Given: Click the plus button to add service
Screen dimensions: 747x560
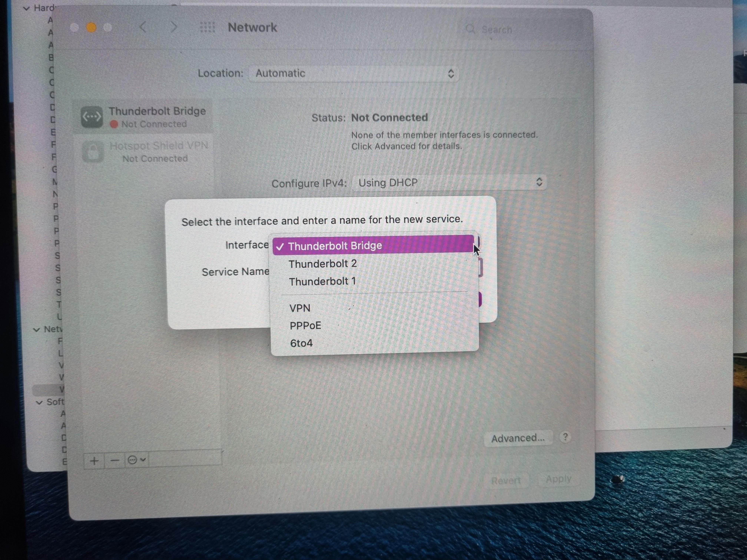Looking at the screenshot, I should [94, 461].
